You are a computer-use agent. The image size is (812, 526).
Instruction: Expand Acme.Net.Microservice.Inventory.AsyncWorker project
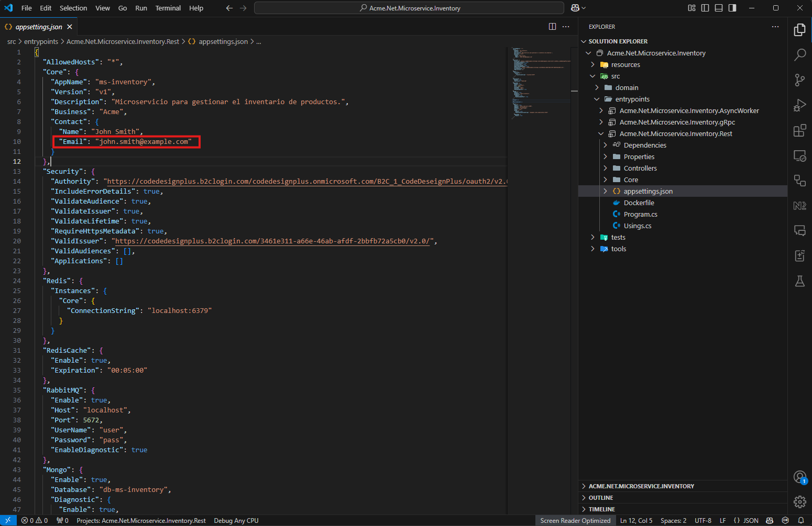[601, 110]
